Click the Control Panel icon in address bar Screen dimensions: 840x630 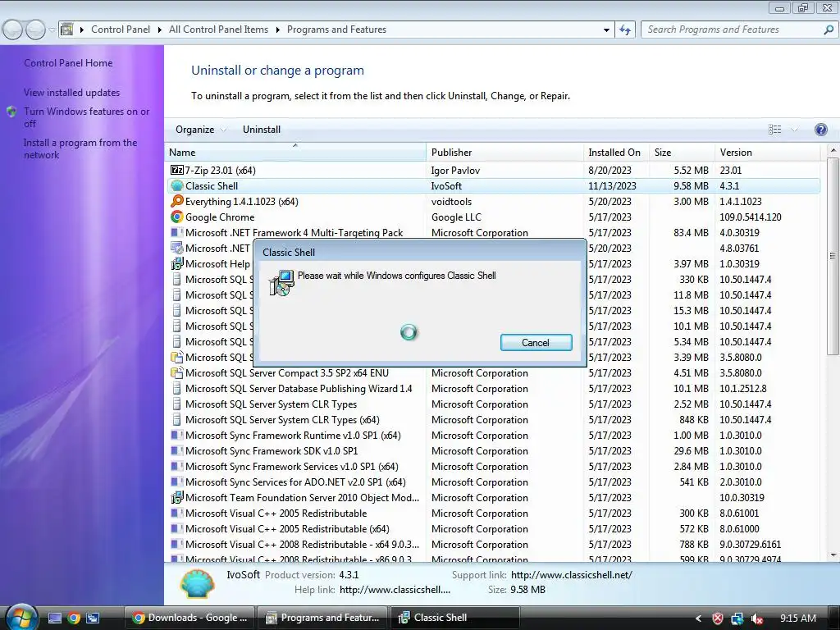(67, 30)
